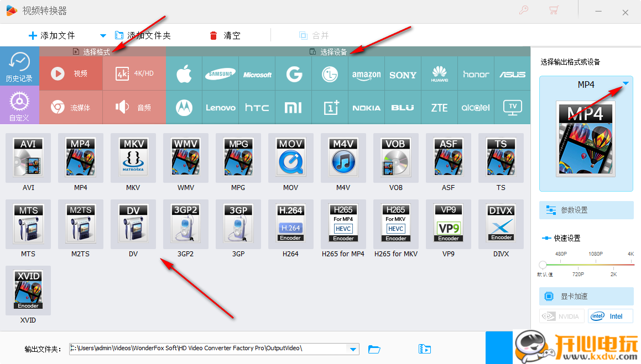Open Apple device presets
The image size is (641, 364).
point(184,73)
